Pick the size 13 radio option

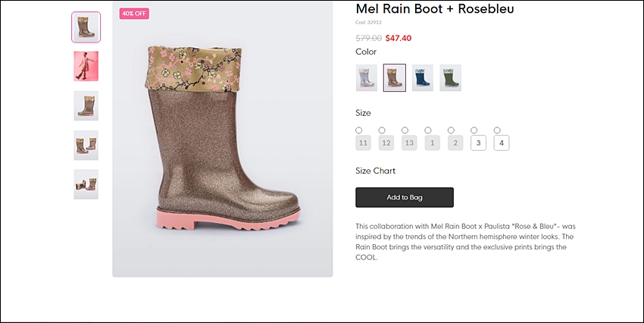[x=405, y=130]
